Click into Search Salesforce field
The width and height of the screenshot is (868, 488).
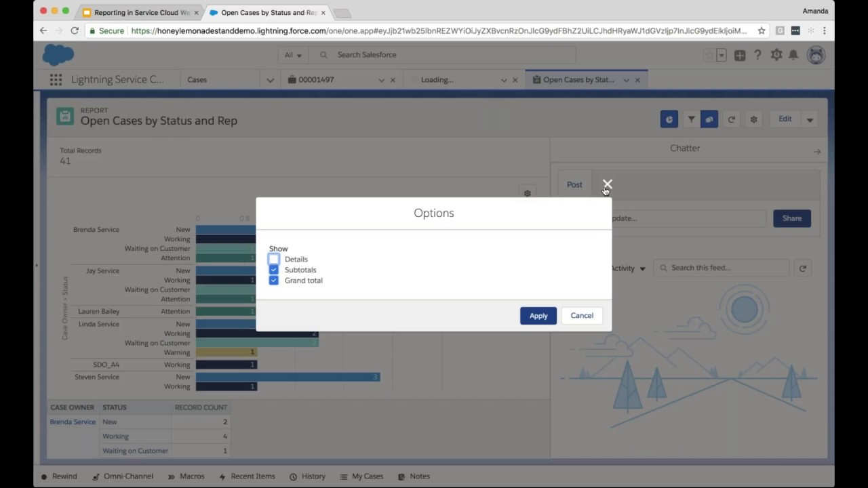click(444, 55)
